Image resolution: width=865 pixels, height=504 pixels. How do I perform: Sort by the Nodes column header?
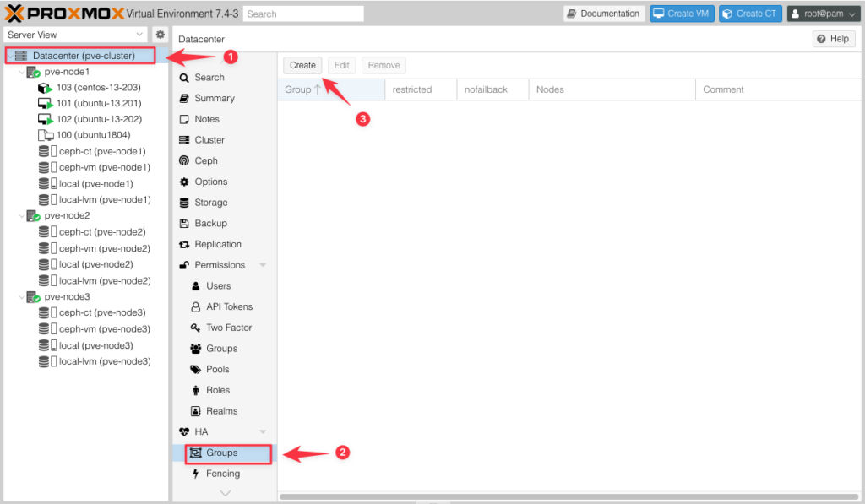coord(612,89)
